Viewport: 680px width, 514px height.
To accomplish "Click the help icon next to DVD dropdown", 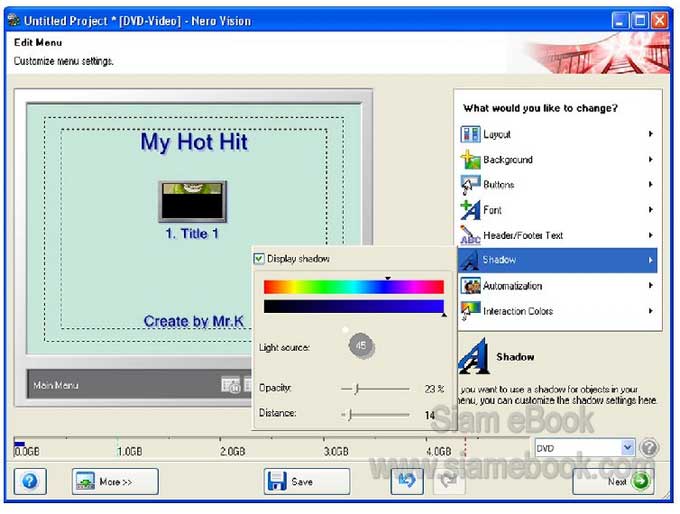I will point(649,448).
